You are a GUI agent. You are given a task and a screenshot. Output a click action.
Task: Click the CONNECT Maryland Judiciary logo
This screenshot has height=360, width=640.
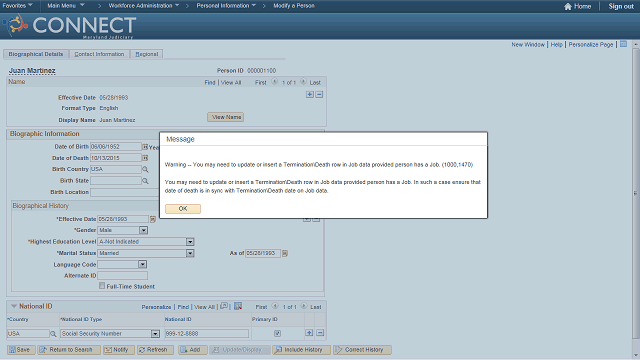(x=69, y=26)
